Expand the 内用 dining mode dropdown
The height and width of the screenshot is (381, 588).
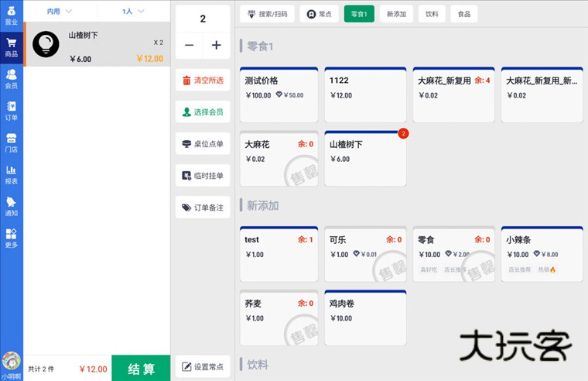pyautogui.click(x=59, y=12)
